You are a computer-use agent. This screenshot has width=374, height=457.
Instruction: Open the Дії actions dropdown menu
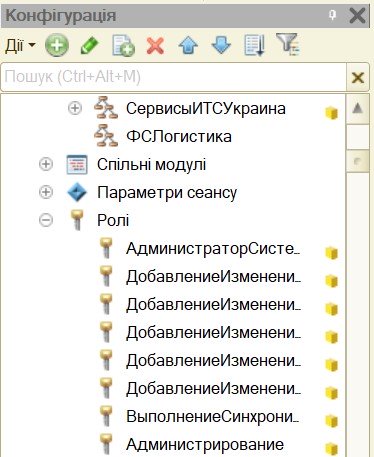20,45
